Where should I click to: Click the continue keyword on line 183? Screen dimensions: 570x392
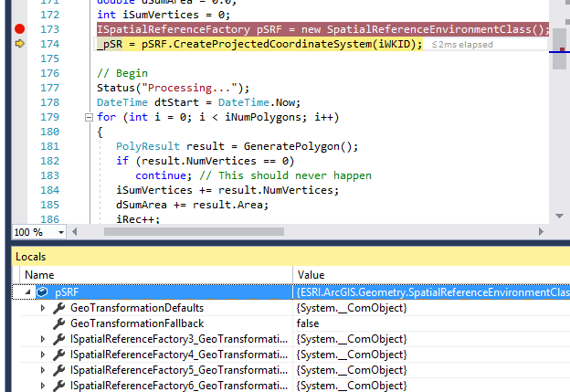coord(161,175)
